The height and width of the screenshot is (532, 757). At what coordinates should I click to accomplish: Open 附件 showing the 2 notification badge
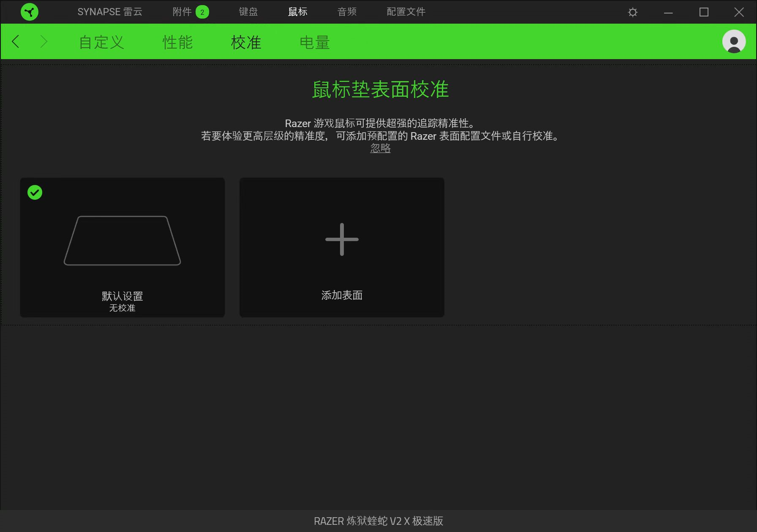189,12
